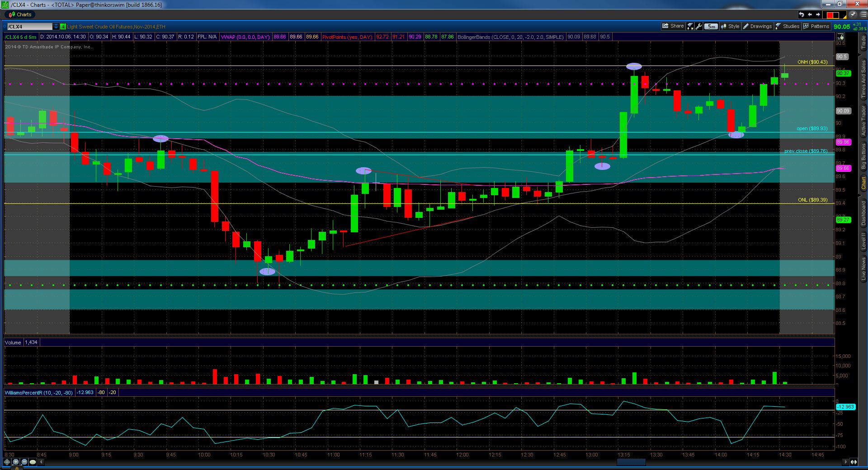This screenshot has height=470, width=868.
Task: Click the crosshair pan tool at bottom left
Action: tap(7, 462)
